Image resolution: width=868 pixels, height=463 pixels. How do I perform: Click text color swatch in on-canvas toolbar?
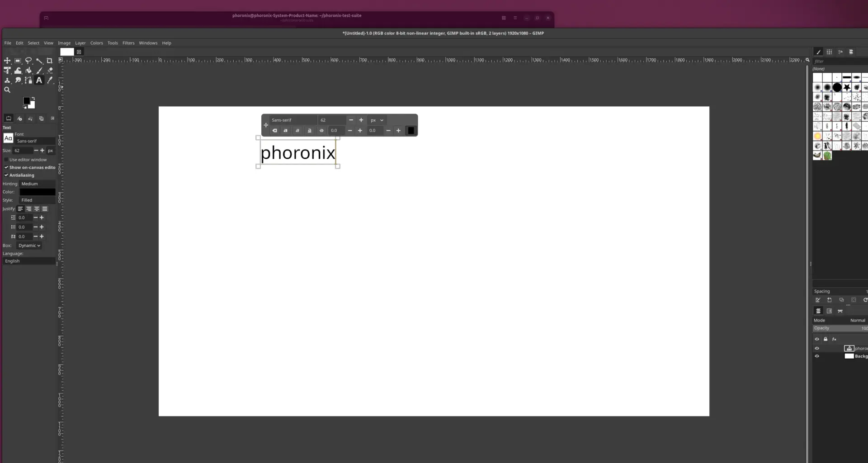(410, 131)
